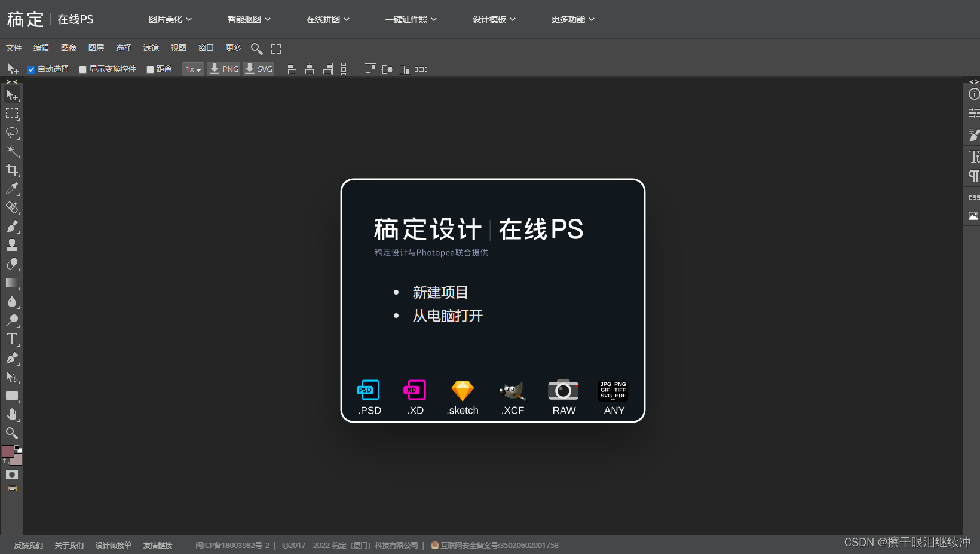Screen dimensions: 980x554
Task: Open the 反馈我们 footer link
Action: 29,546
